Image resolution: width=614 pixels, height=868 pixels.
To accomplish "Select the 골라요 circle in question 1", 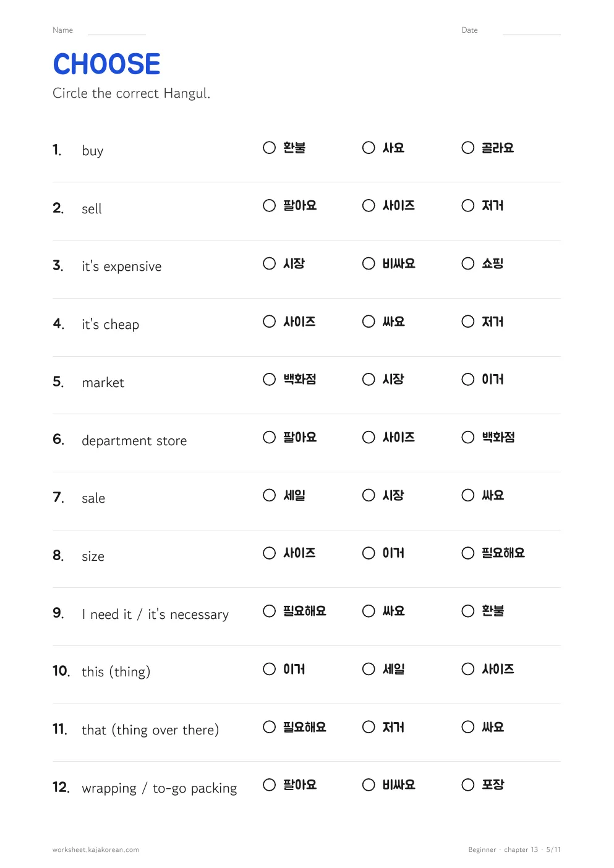I will [468, 148].
